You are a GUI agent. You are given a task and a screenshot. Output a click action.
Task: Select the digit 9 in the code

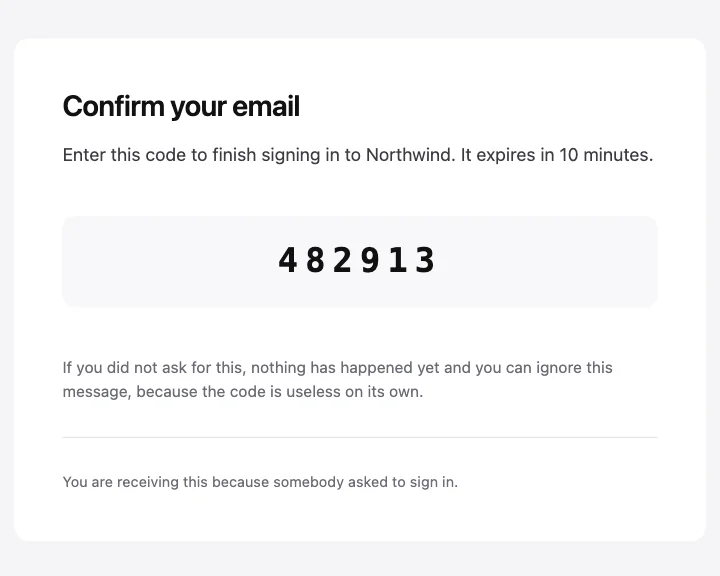pos(370,260)
